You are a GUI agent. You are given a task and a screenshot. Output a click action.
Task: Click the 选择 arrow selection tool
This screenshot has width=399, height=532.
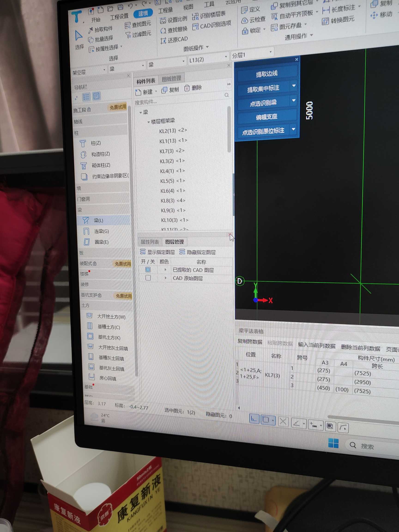[79, 40]
